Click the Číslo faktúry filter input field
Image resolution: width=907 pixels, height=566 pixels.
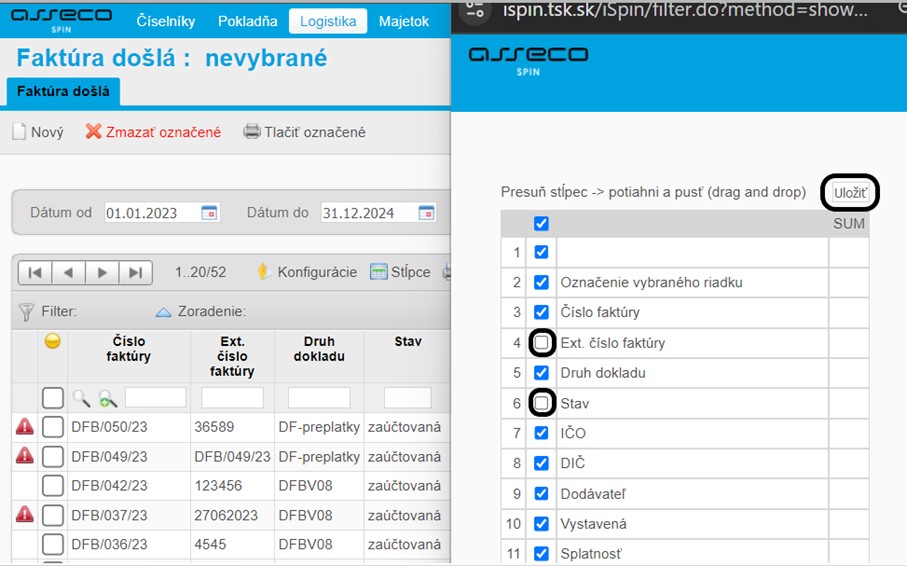155,398
